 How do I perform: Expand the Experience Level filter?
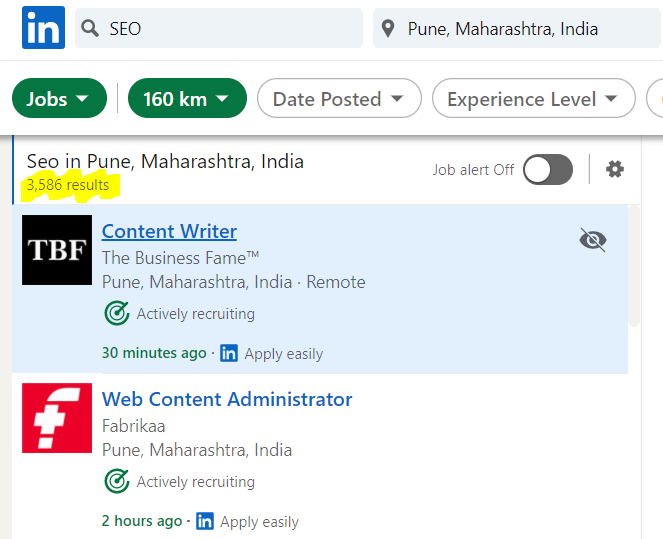click(x=534, y=98)
